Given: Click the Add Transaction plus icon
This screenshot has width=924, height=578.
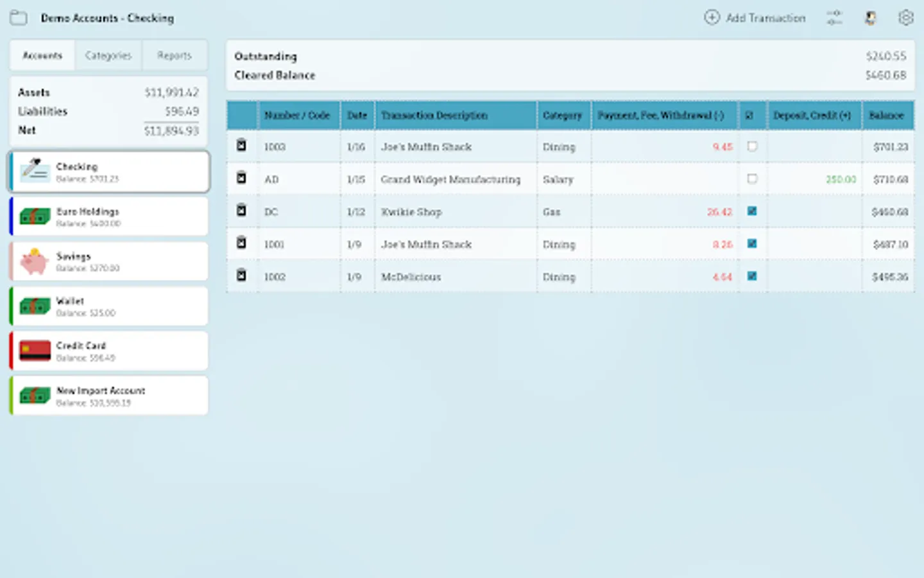Looking at the screenshot, I should coord(712,17).
